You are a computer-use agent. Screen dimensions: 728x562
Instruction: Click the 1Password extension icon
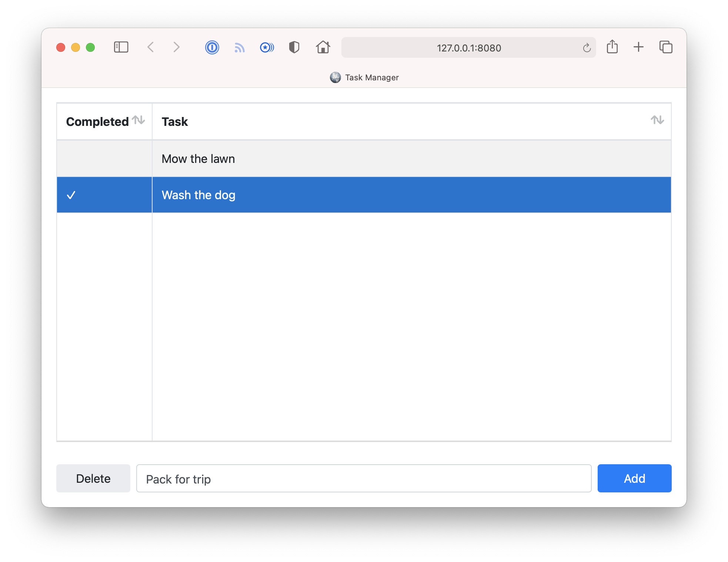pyautogui.click(x=212, y=47)
